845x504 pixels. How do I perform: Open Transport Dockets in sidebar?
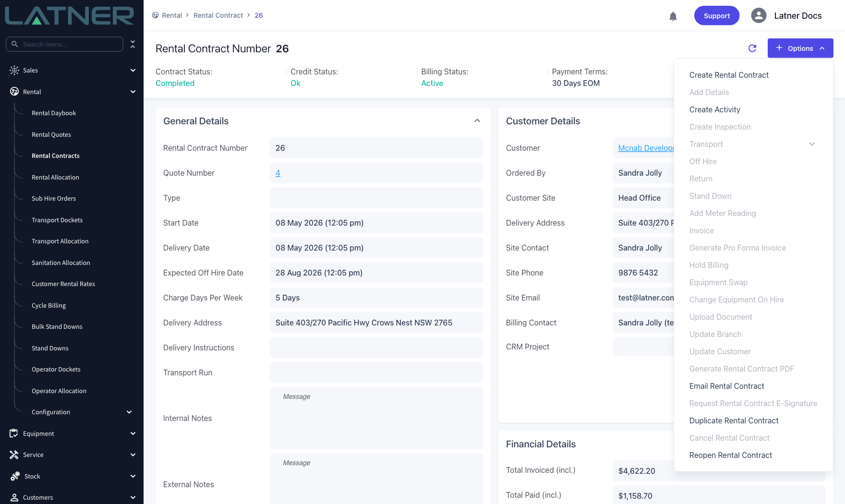pyautogui.click(x=57, y=220)
